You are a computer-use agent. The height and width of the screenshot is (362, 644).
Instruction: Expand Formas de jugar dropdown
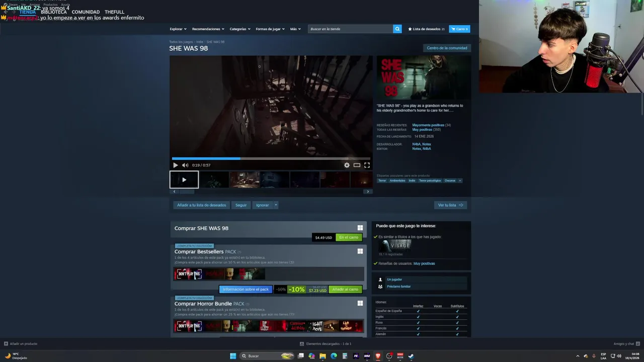click(270, 29)
